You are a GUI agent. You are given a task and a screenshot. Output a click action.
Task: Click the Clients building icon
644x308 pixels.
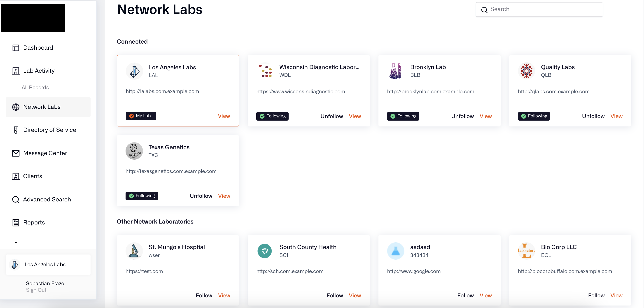[16, 176]
